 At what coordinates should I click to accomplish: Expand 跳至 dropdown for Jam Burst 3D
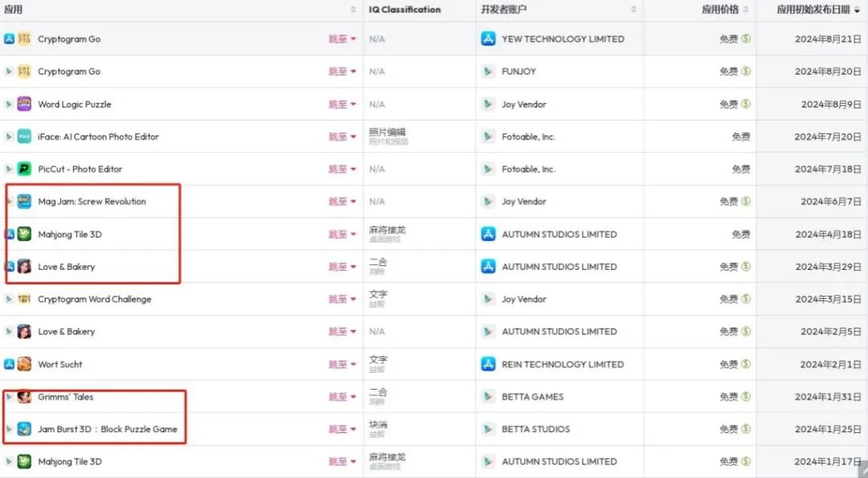click(x=342, y=429)
